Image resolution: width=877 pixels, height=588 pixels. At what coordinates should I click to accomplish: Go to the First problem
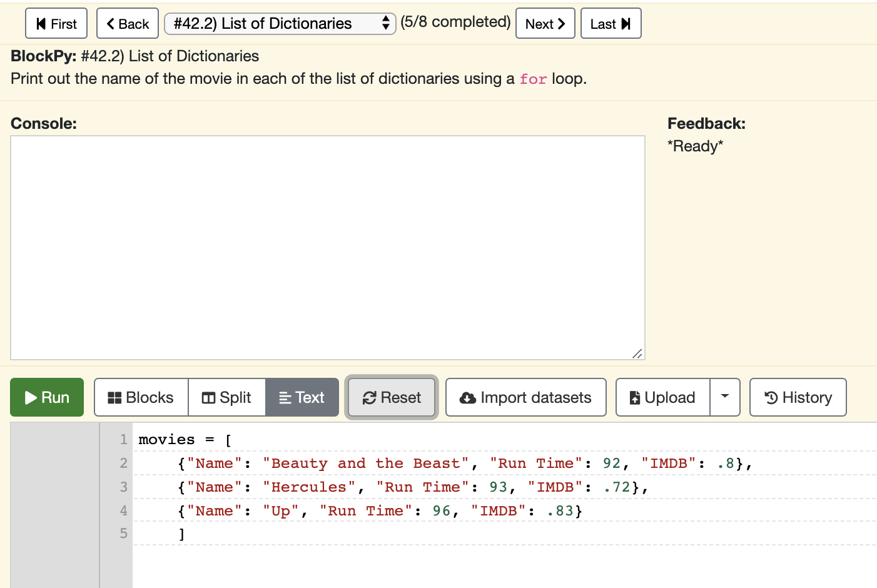56,24
